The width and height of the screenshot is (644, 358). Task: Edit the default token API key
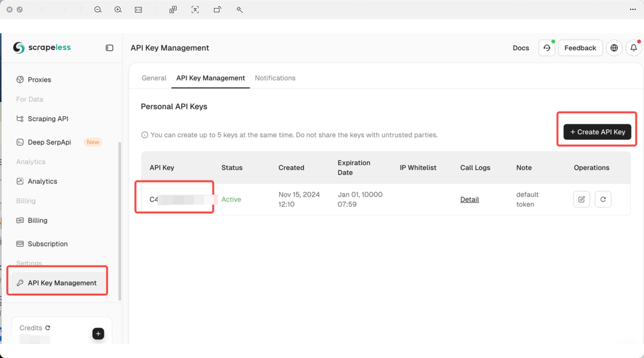click(x=582, y=199)
